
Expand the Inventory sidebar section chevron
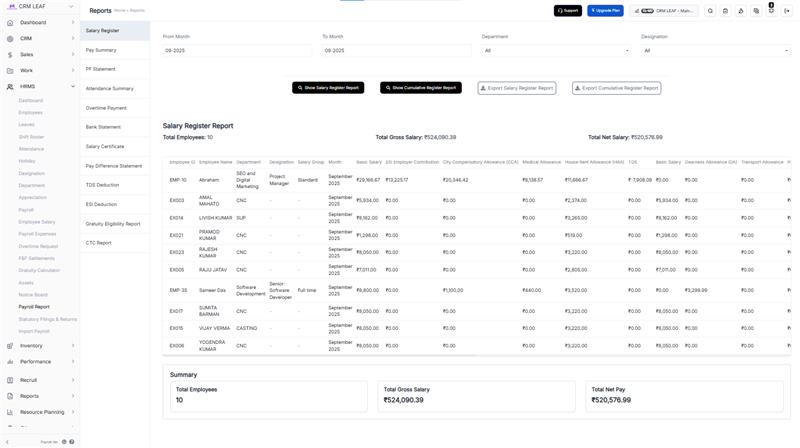pyautogui.click(x=73, y=346)
